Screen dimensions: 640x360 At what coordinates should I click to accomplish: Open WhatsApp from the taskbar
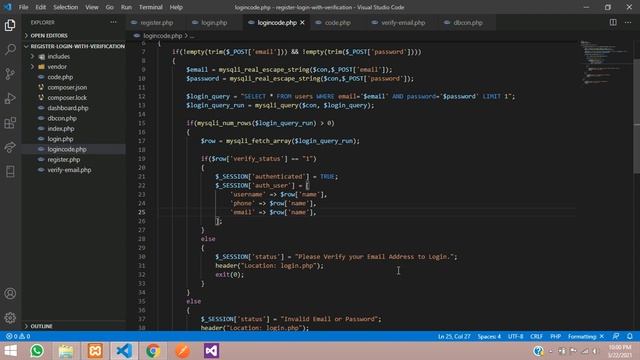tap(37, 351)
